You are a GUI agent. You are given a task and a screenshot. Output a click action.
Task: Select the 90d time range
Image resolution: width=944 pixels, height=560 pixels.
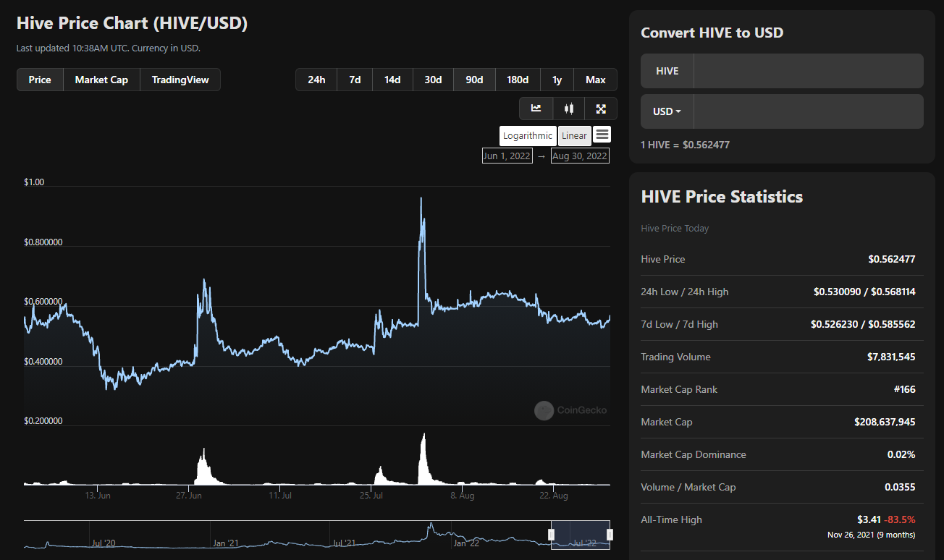click(474, 80)
